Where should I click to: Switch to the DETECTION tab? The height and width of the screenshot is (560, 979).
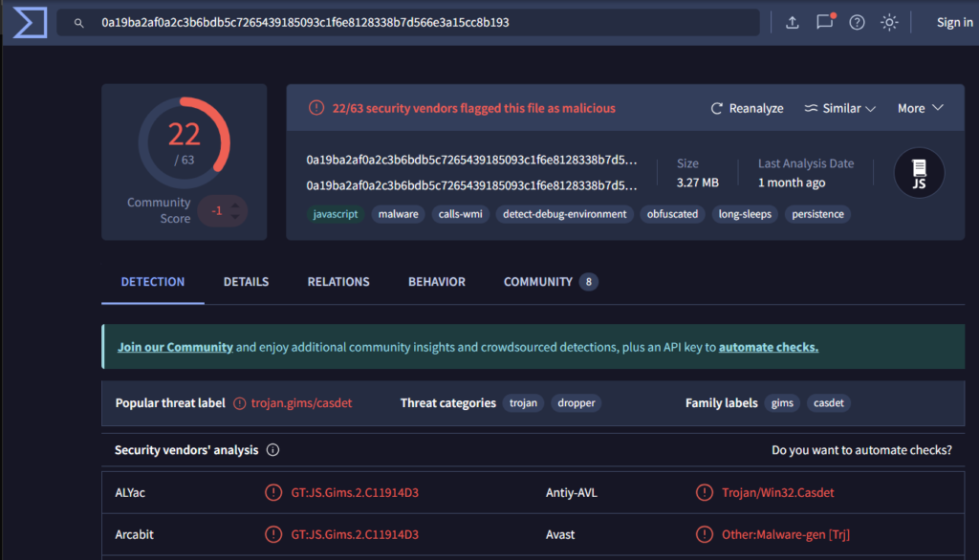pyautogui.click(x=153, y=282)
